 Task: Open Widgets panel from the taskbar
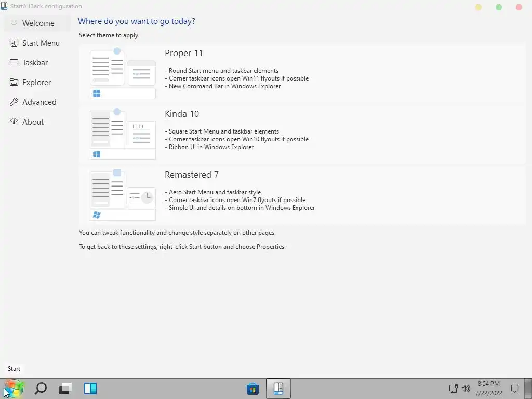(90, 389)
